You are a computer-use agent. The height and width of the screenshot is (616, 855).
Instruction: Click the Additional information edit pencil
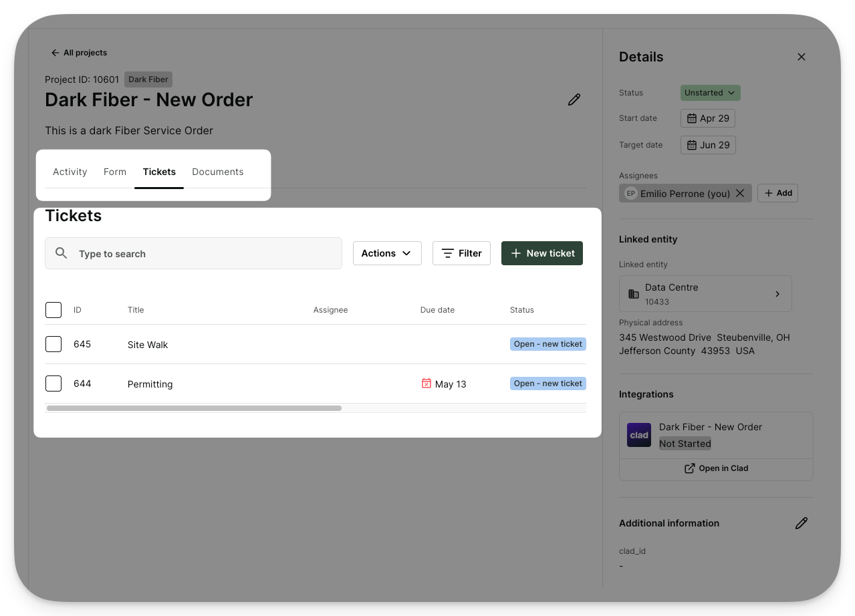(802, 523)
